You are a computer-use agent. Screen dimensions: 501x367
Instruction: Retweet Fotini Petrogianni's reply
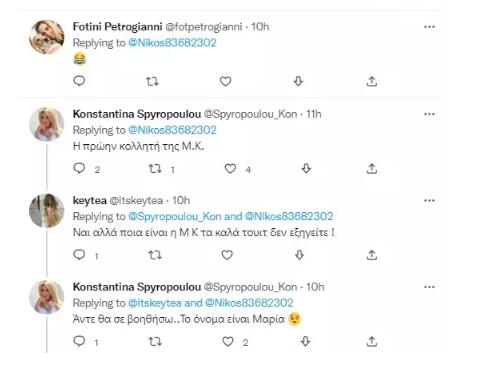153,81
